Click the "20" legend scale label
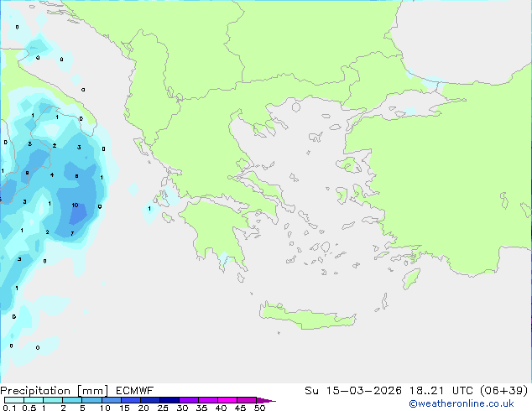Viewport: 532px width, 411px height. click(x=143, y=408)
